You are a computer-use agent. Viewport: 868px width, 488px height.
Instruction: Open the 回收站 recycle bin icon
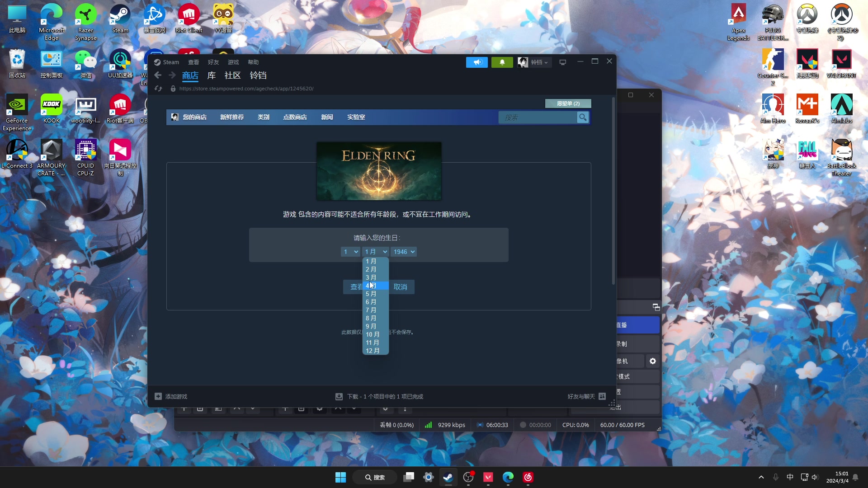tap(17, 64)
